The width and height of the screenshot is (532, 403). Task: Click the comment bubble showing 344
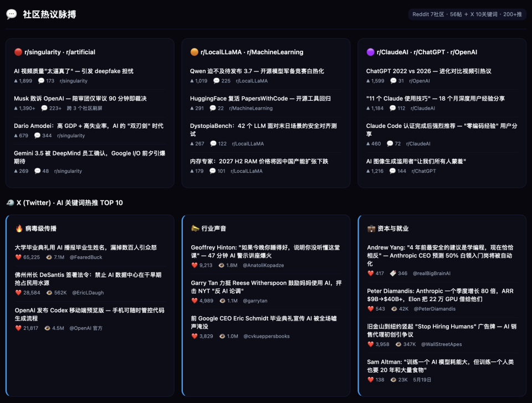coord(37,135)
